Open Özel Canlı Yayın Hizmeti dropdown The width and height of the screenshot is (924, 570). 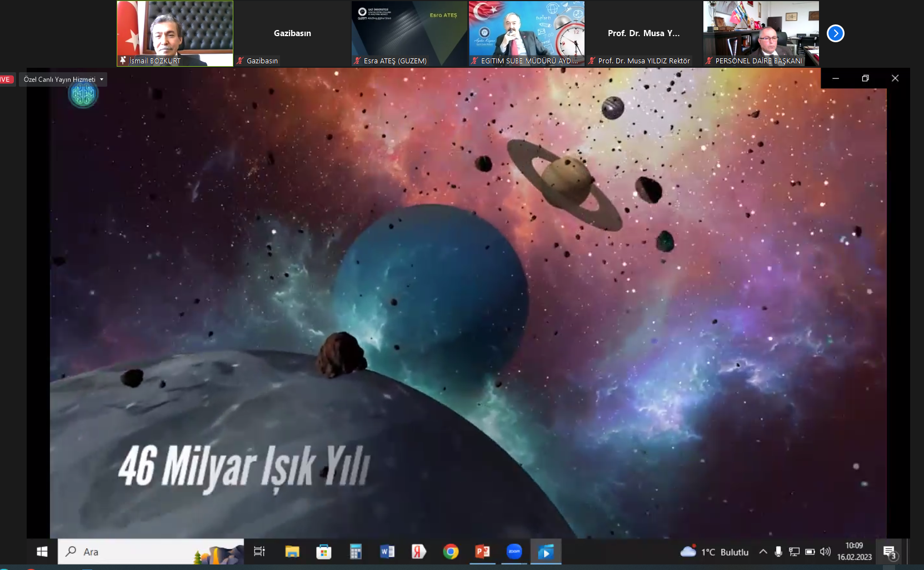click(x=63, y=79)
